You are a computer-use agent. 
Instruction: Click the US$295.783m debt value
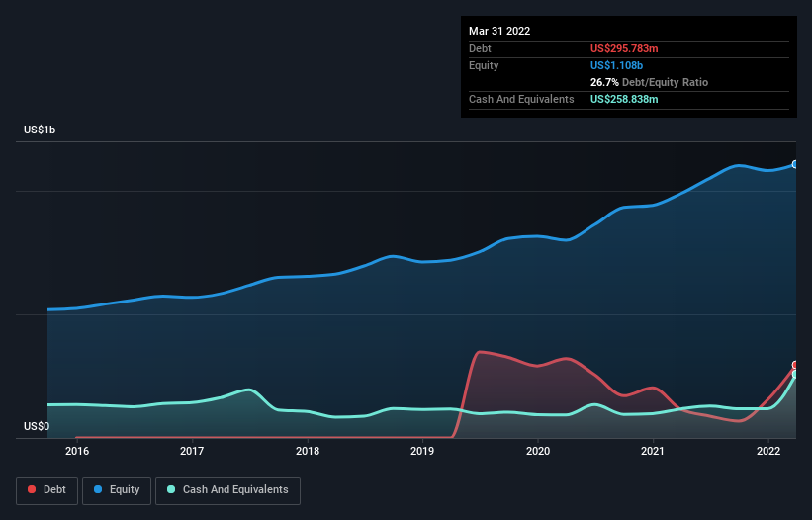pos(624,48)
